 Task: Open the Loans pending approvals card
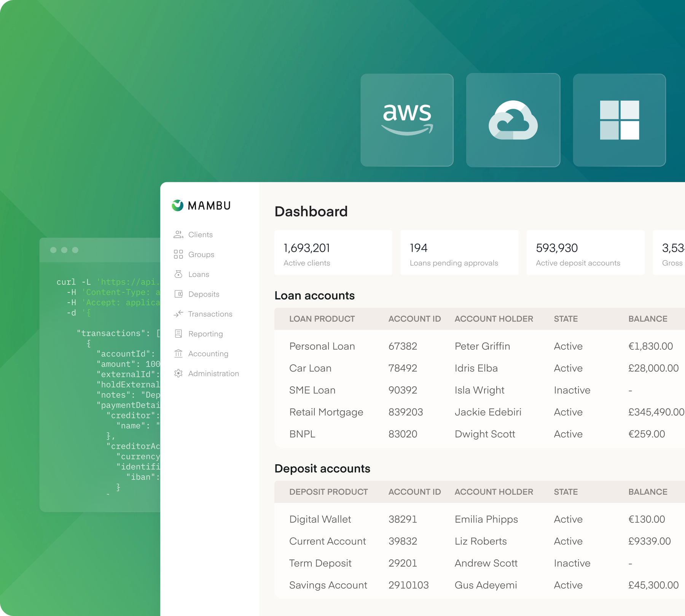(459, 252)
